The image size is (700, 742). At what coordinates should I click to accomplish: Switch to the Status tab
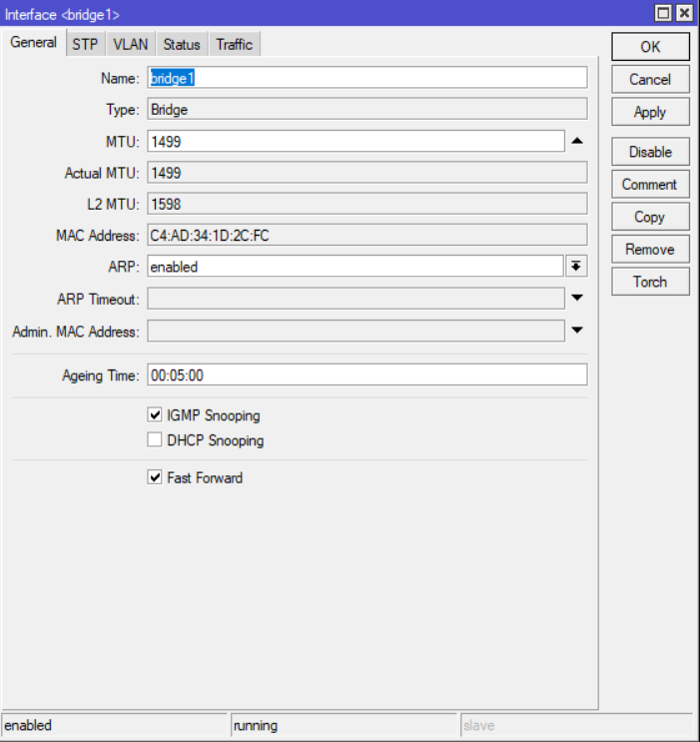(x=182, y=45)
